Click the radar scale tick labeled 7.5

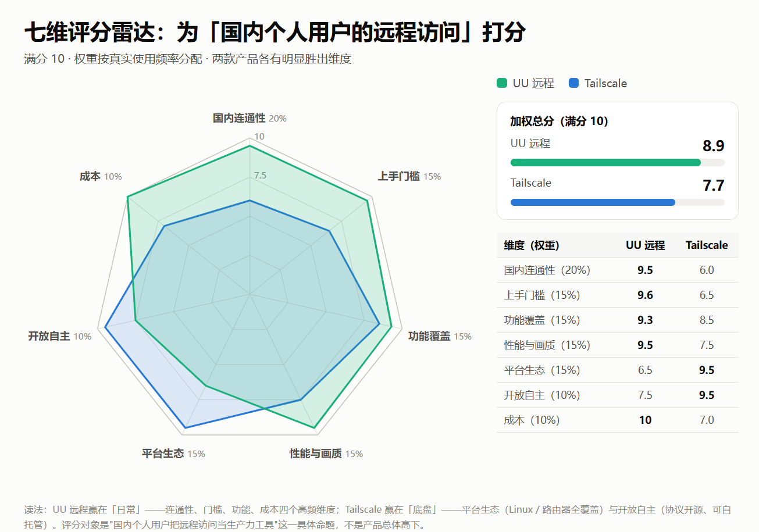[260, 176]
